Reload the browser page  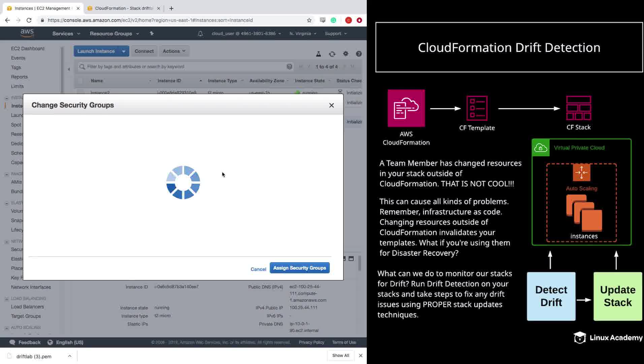29,20
